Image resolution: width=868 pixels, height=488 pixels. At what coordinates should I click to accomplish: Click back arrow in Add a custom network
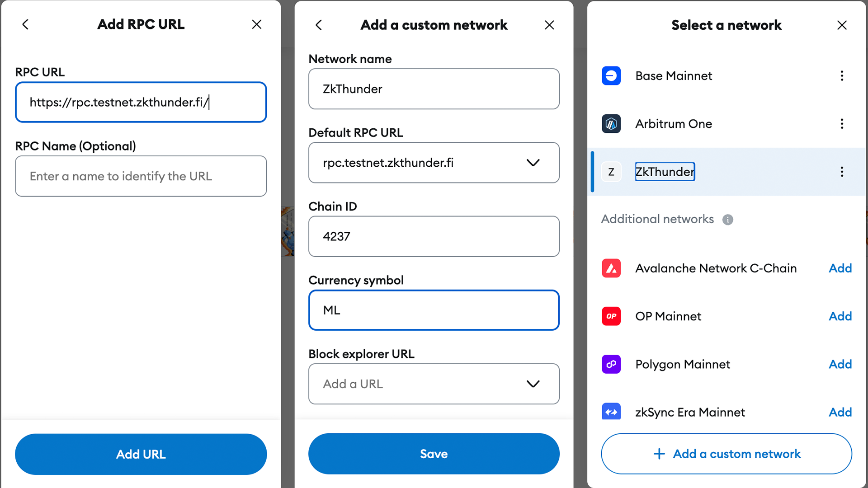[x=319, y=25]
